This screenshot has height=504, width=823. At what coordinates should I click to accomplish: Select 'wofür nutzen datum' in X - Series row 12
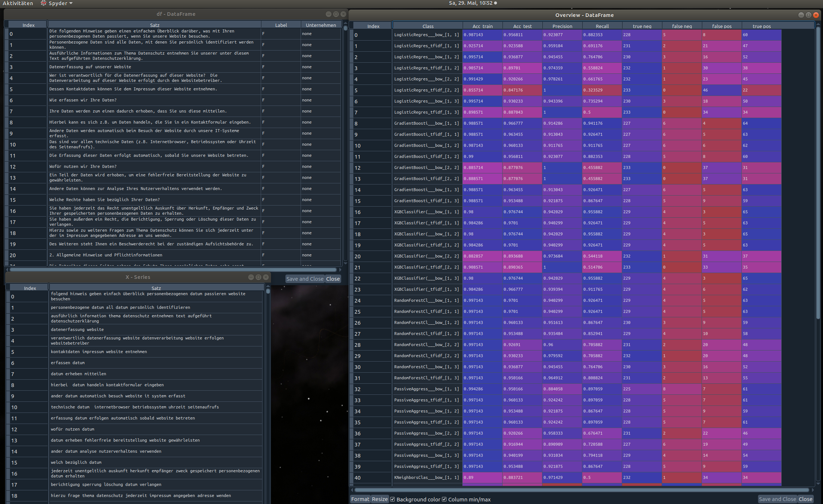pyautogui.click(x=156, y=429)
